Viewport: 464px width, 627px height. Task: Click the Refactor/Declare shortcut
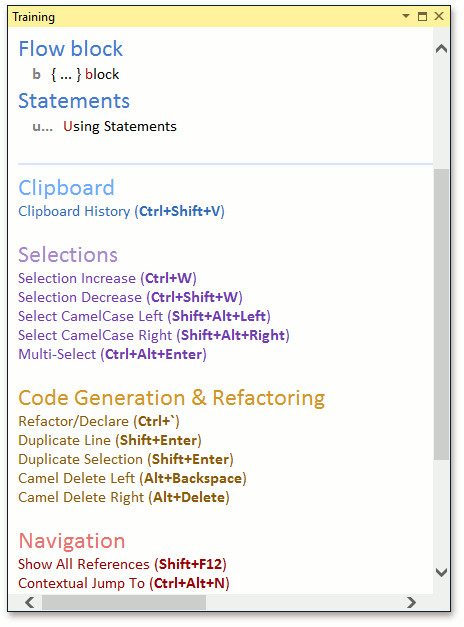click(x=99, y=421)
